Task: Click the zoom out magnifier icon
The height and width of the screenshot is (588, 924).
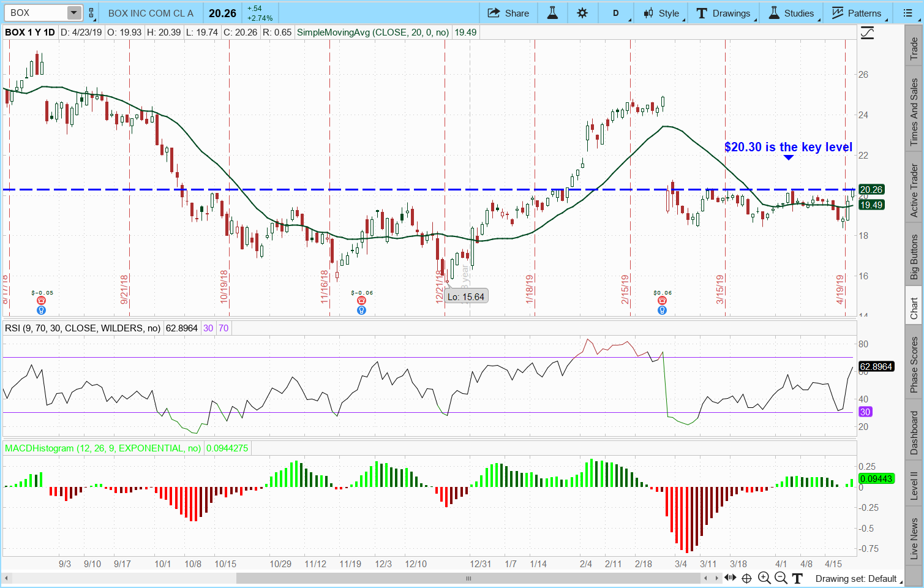Action: coord(781,578)
